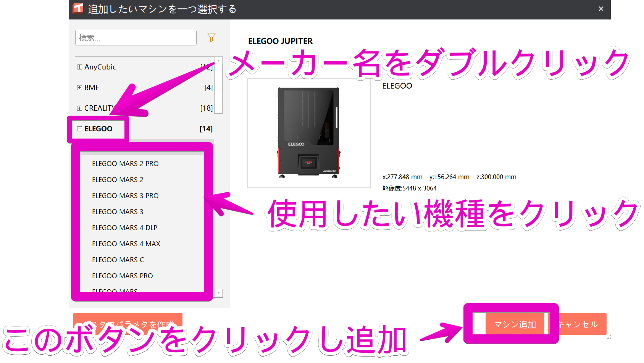Select the ELEGOO tree row
The width and height of the screenshot is (644, 363).
point(145,129)
